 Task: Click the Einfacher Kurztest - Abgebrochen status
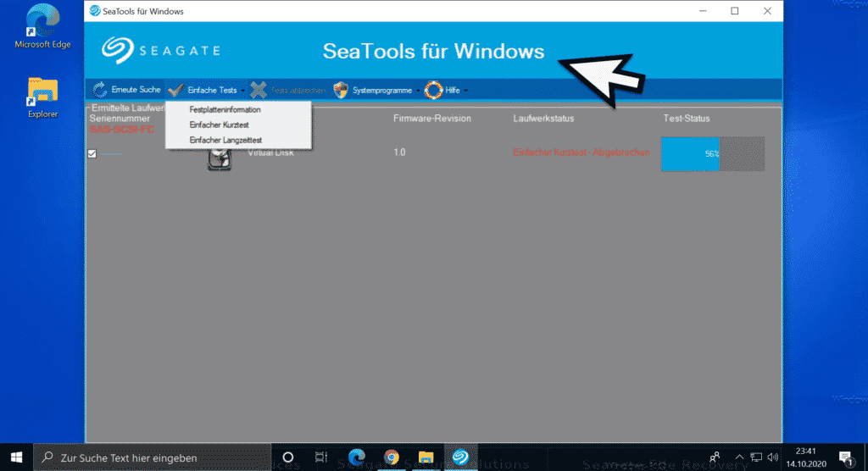pos(581,152)
